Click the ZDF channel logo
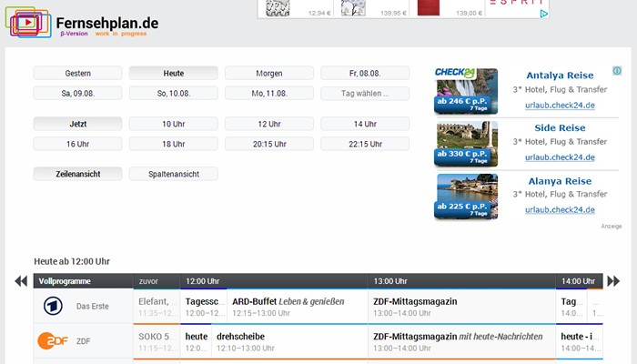Image resolution: width=637 pixels, height=364 pixels. 53,341
